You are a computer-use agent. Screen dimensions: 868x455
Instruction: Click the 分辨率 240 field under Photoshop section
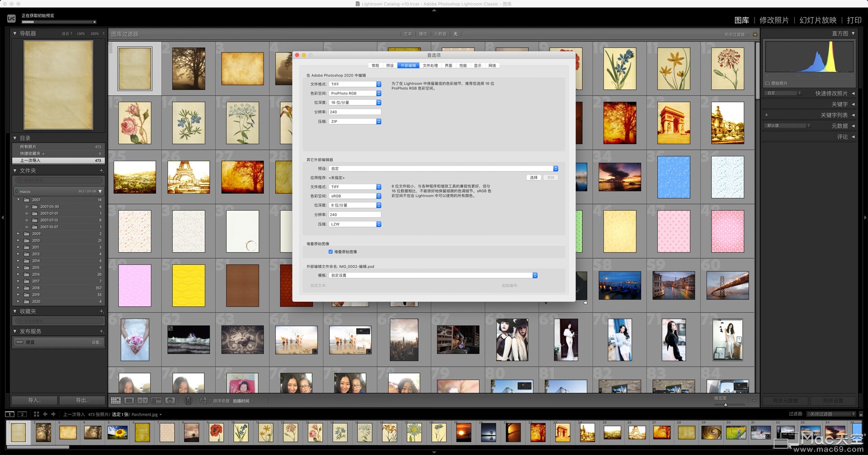355,112
